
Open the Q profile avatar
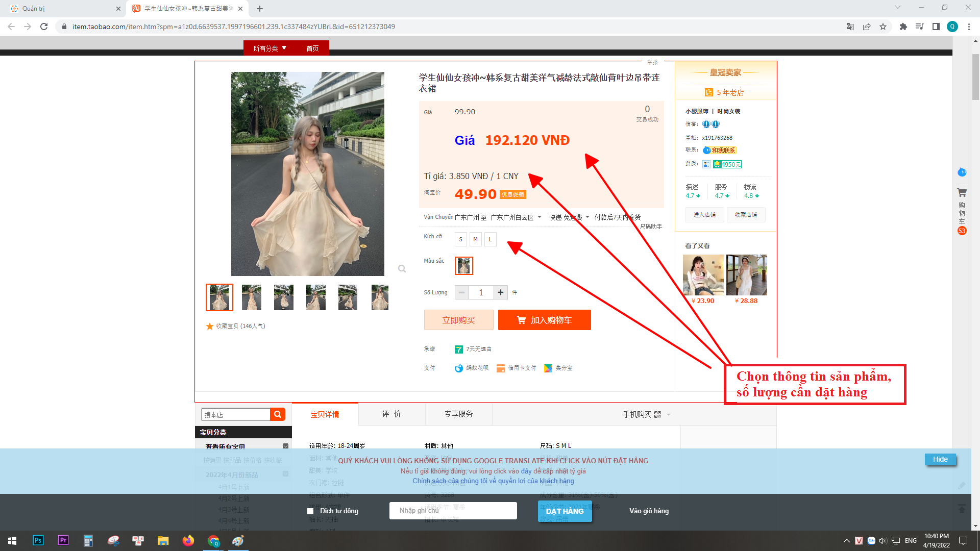click(952, 27)
